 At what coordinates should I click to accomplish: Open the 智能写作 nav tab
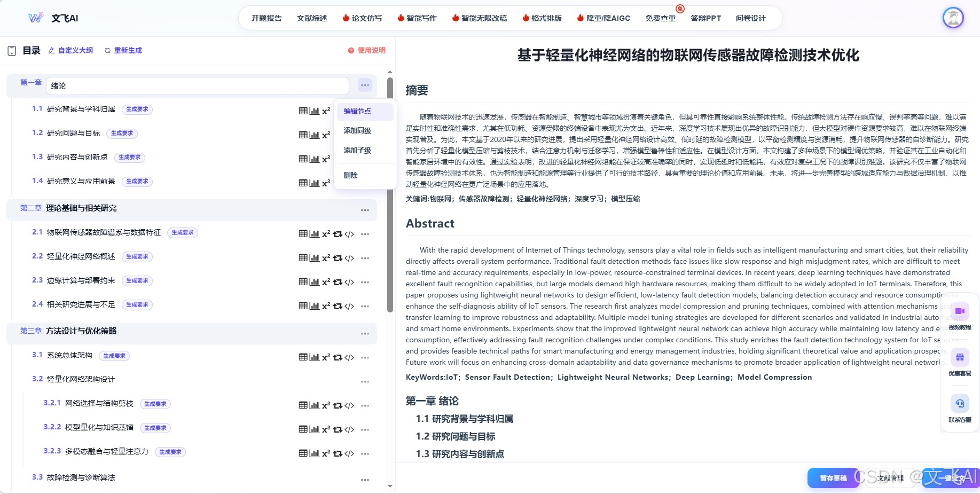point(417,18)
